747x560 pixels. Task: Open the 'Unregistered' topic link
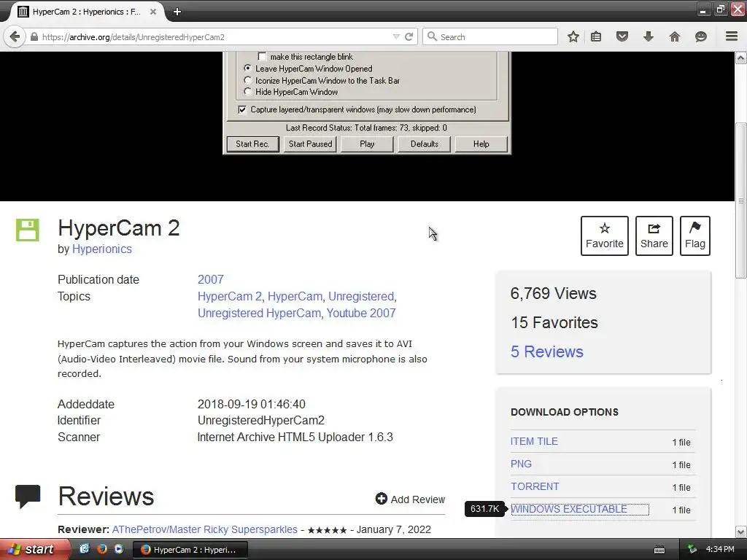(361, 296)
